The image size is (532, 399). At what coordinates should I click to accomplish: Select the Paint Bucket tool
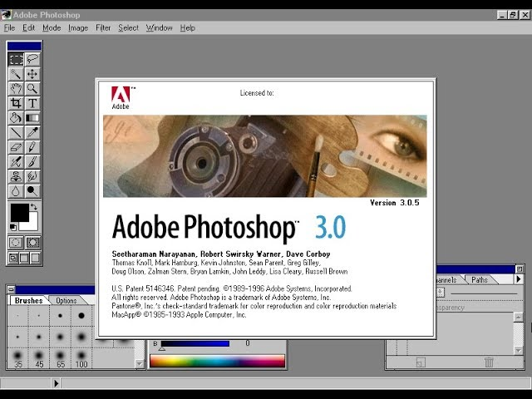[x=16, y=118]
